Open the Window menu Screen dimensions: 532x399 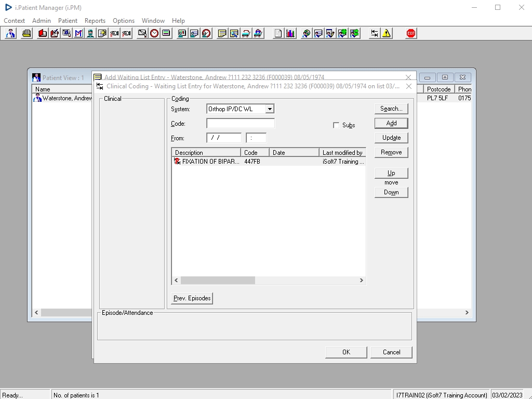153,21
